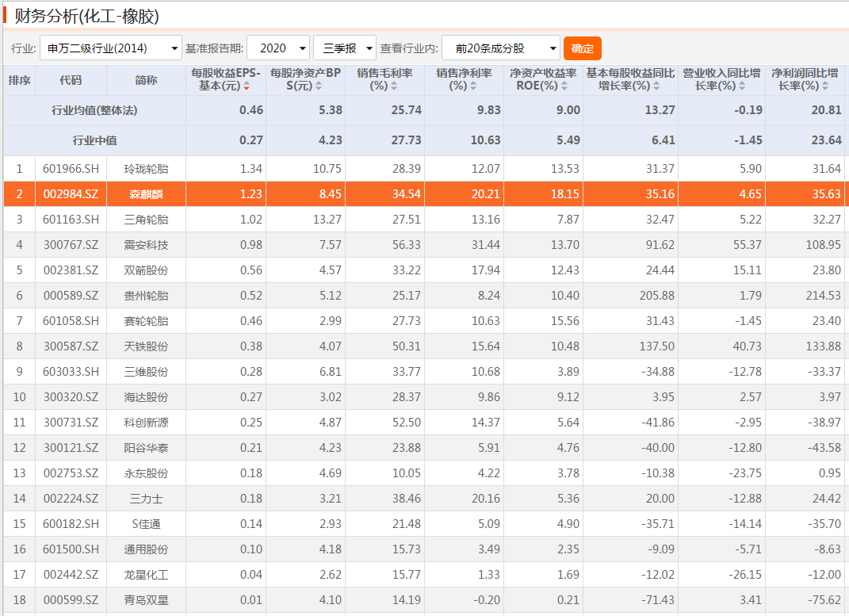
Task: Select the 玲珑轮胎 name cell
Action: point(146,169)
